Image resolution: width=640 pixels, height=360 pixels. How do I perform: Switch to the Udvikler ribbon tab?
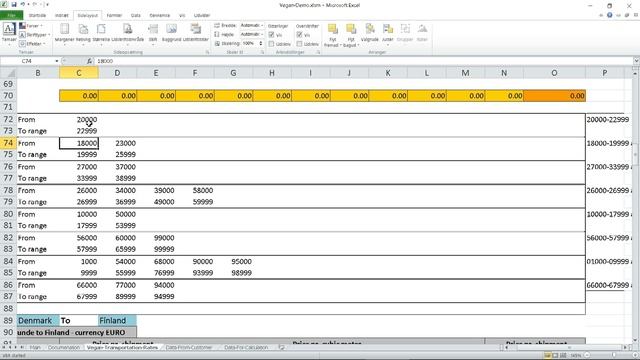[202, 16]
